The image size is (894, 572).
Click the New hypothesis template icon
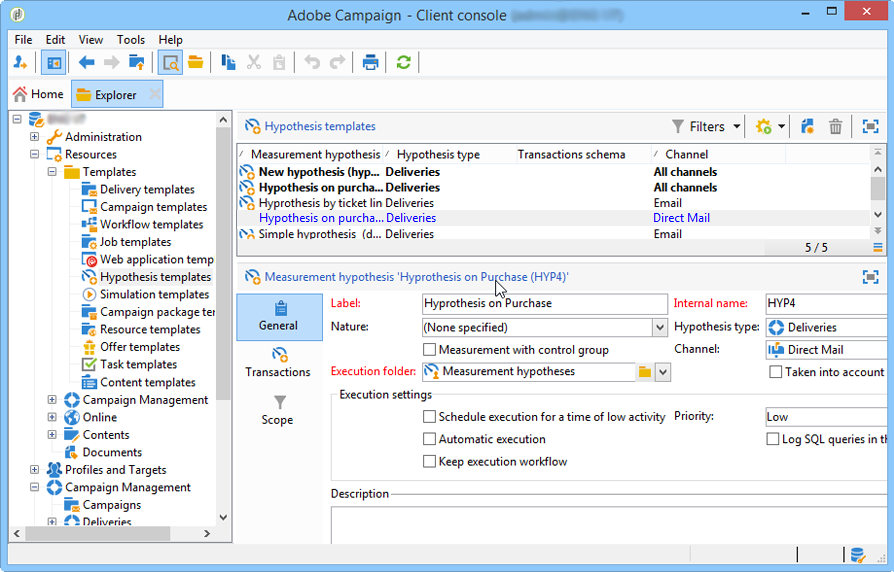(807, 127)
